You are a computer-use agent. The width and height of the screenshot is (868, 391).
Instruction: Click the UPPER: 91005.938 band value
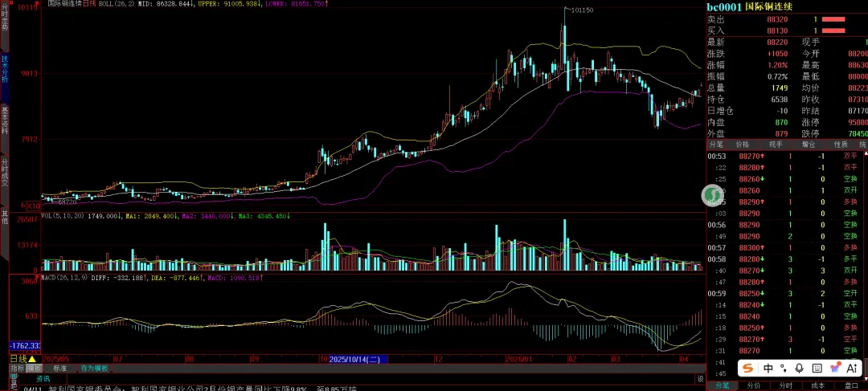coord(228,3)
